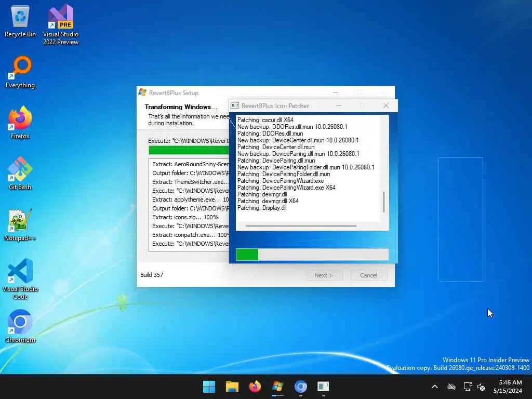Viewport: 532px width, 399px height.
Task: Click the cloud sync tray icon
Action: pos(451,387)
